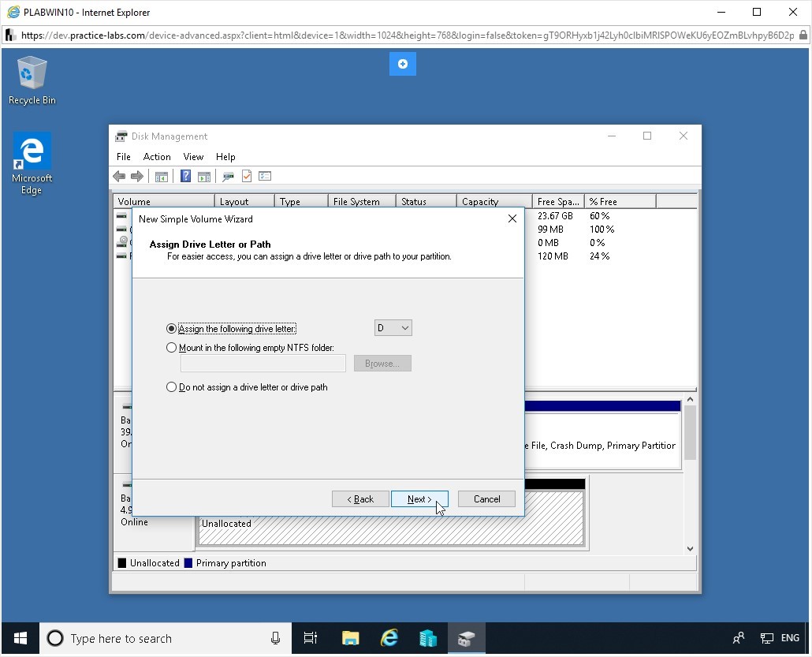This screenshot has width=812, height=657.
Task: Click the Volume column header
Action: 164,201
